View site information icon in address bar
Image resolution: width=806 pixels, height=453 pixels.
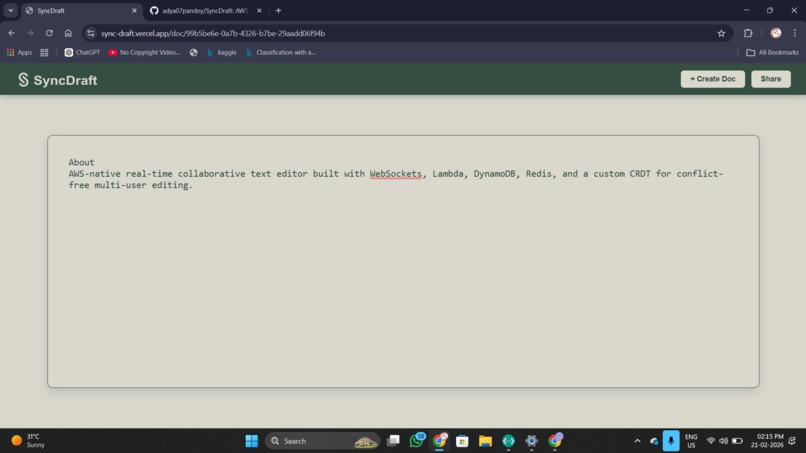pyautogui.click(x=90, y=33)
